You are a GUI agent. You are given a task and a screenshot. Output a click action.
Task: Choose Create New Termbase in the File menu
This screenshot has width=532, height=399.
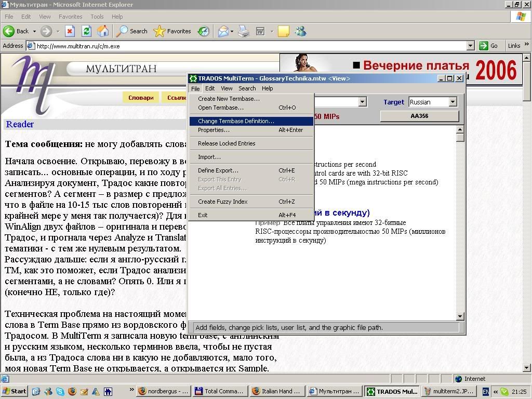[251, 99]
